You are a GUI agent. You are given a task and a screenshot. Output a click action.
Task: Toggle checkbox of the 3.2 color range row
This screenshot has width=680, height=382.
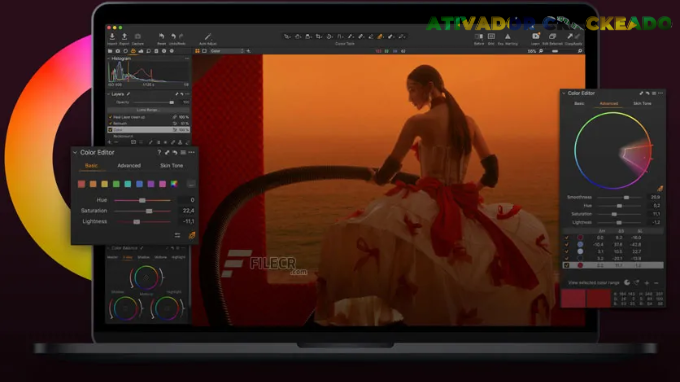click(566, 258)
